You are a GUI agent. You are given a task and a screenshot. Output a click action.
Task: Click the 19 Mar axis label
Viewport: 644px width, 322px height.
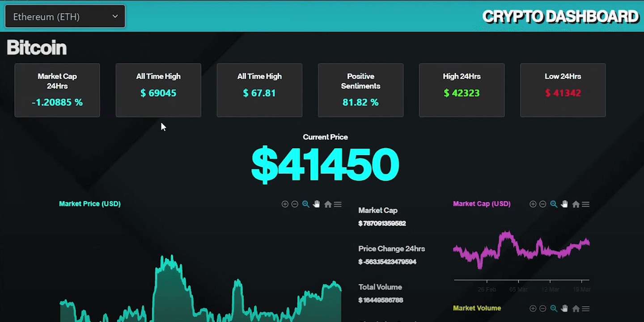point(582,289)
